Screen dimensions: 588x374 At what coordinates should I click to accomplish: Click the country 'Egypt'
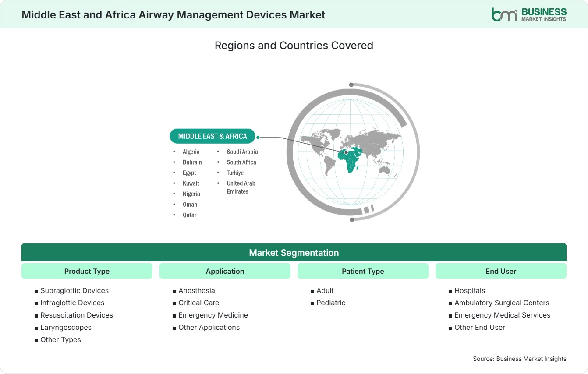tap(189, 173)
